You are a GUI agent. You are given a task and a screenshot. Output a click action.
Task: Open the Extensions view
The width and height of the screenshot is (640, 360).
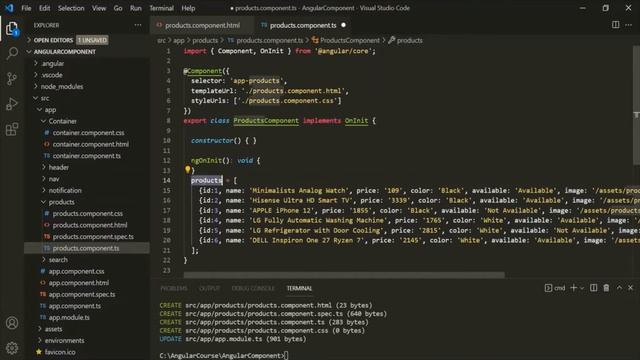(12, 129)
